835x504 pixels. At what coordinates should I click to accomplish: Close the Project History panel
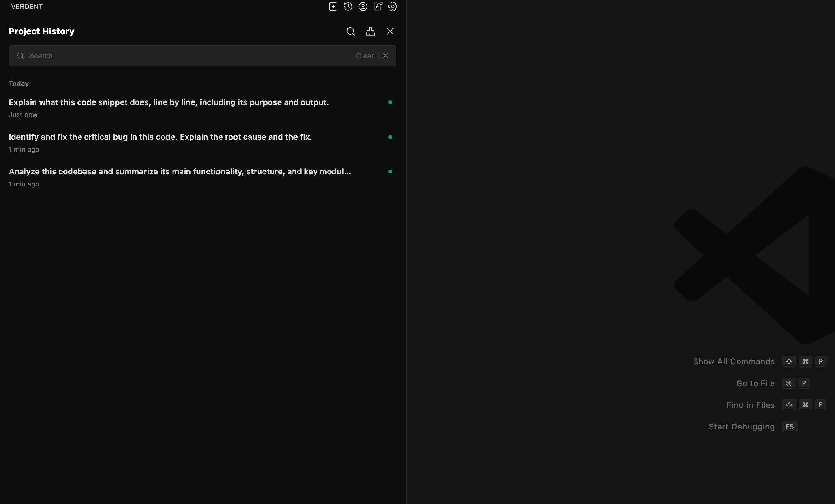(x=390, y=31)
